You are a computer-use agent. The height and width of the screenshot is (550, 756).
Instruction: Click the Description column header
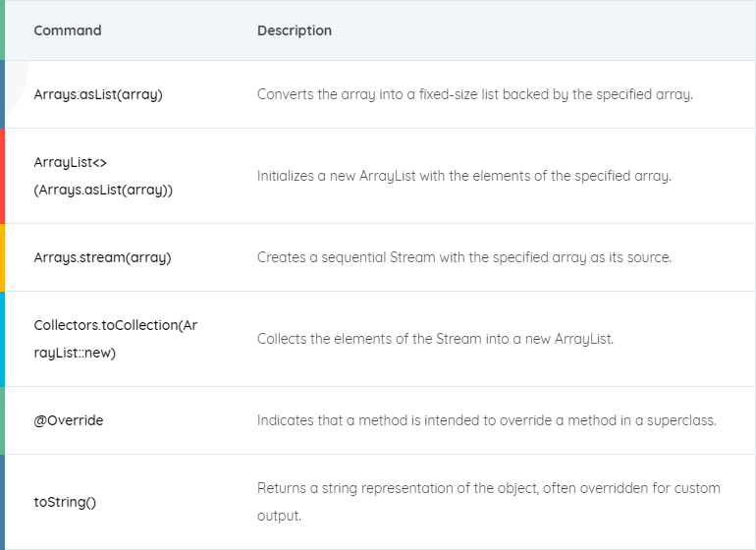coord(295,30)
